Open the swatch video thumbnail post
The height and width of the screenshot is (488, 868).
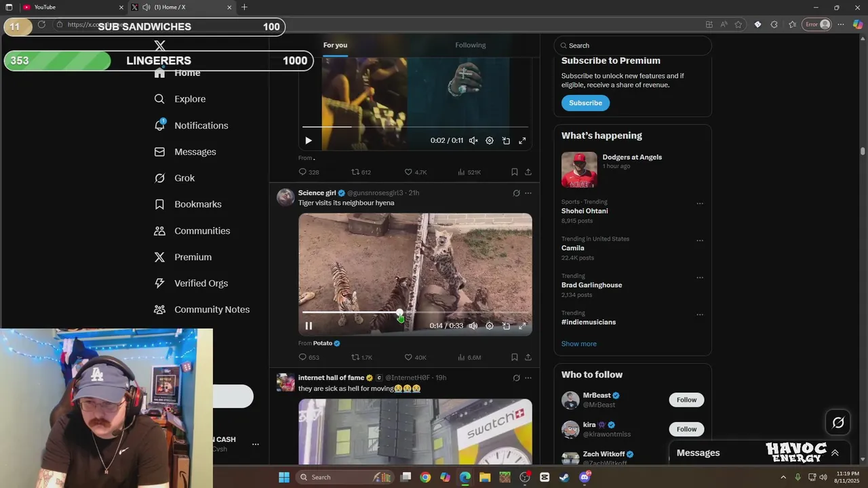(x=415, y=432)
